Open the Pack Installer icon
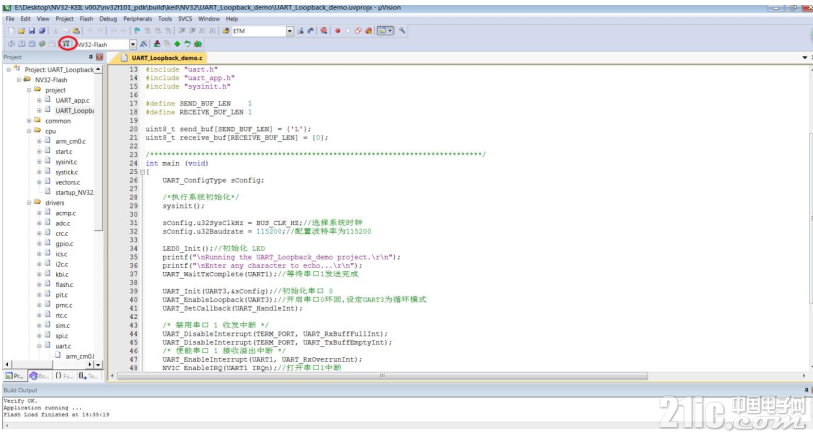 (x=198, y=44)
